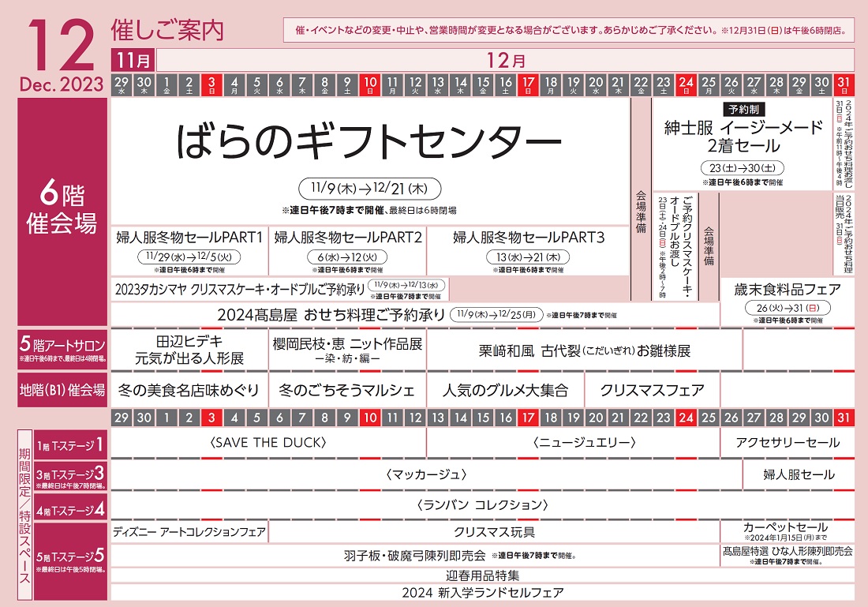Select 田辺ヒデキ 元気が出る人形展

[x=189, y=350]
